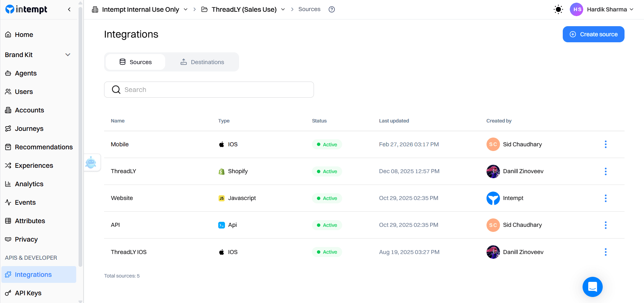
Task: Click the Accounts sidebar icon
Action: pyautogui.click(x=8, y=110)
